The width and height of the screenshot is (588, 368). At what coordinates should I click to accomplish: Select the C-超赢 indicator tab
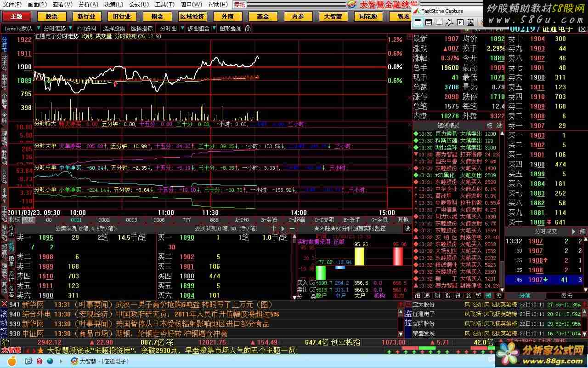(x=297, y=220)
